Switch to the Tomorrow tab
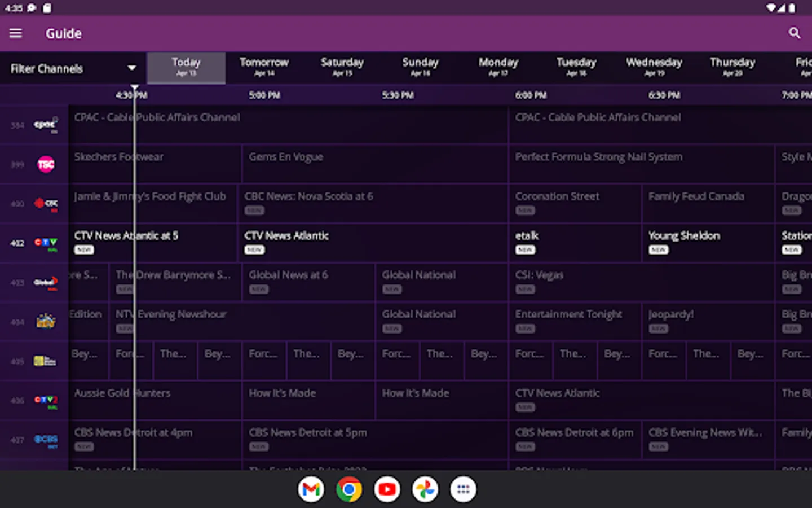The height and width of the screenshot is (508, 812). tap(264, 68)
